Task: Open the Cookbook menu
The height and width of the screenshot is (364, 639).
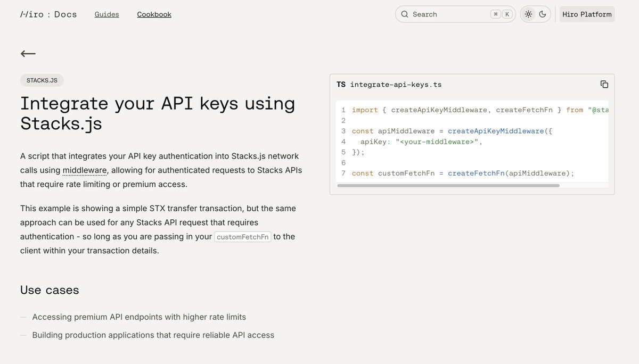Action: [154, 14]
